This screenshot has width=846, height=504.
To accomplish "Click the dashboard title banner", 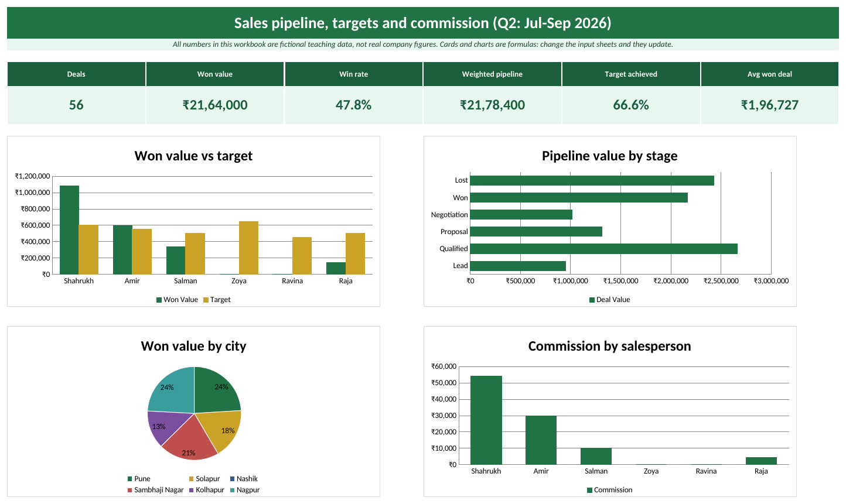I will coord(423,23).
